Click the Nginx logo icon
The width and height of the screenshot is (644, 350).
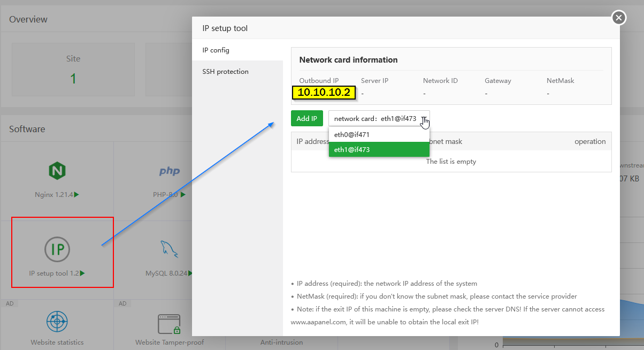(x=57, y=171)
